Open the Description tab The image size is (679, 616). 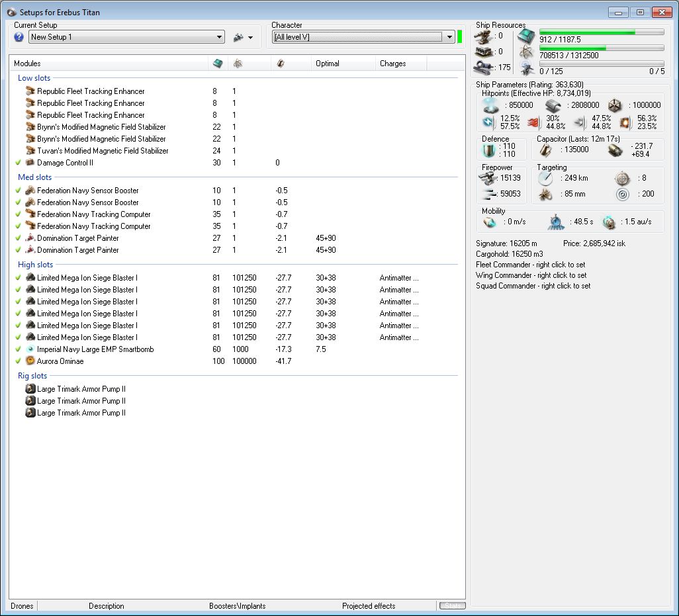pos(107,606)
